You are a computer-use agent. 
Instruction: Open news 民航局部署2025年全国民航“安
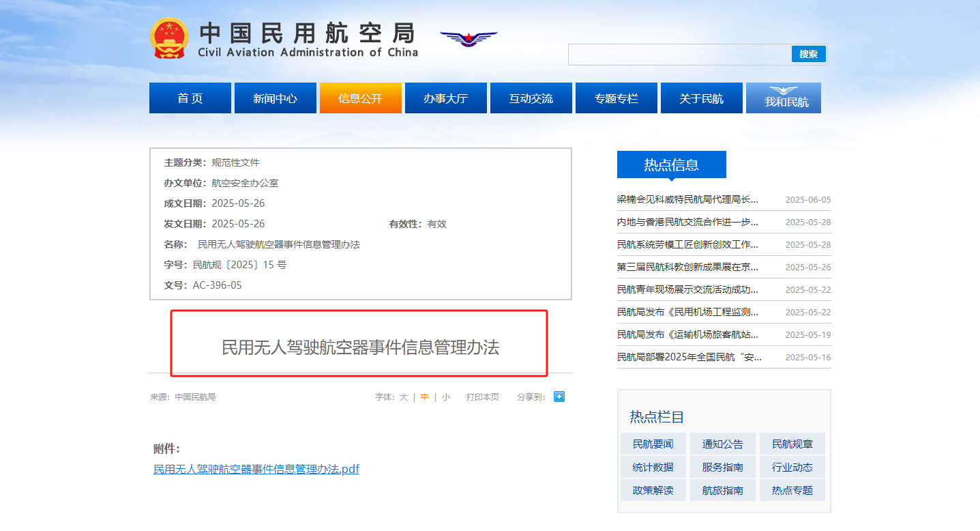tap(689, 357)
